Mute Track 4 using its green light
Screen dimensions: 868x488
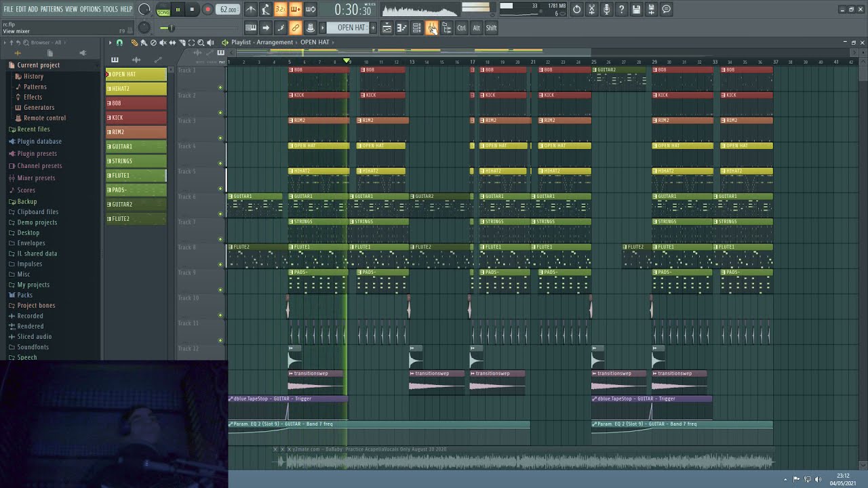(x=220, y=163)
